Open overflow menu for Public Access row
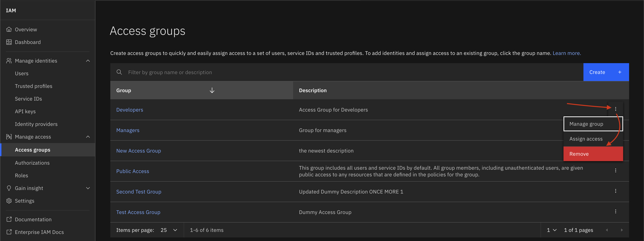644x241 pixels. pos(615,171)
